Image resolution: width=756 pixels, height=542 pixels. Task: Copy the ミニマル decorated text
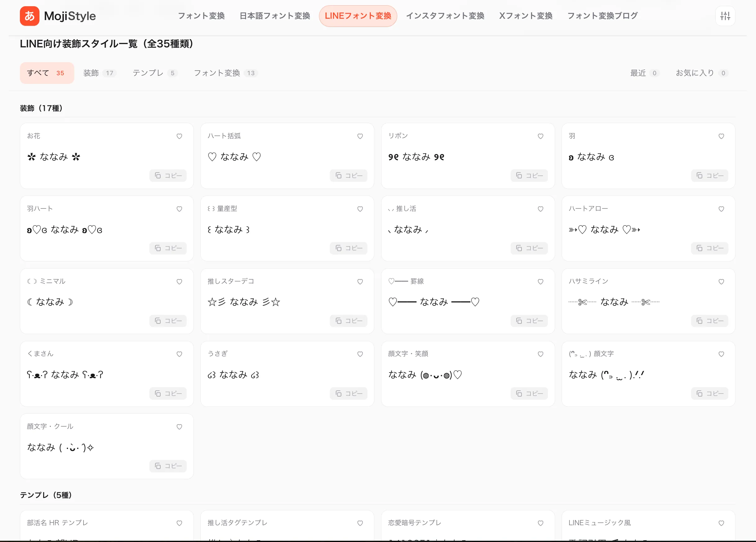pyautogui.click(x=168, y=321)
